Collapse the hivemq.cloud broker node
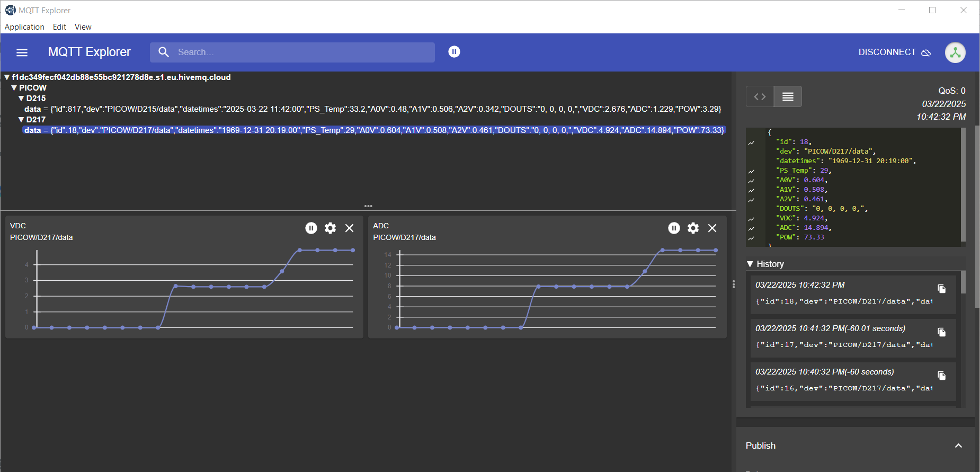This screenshot has width=980, height=472. pyautogui.click(x=7, y=77)
